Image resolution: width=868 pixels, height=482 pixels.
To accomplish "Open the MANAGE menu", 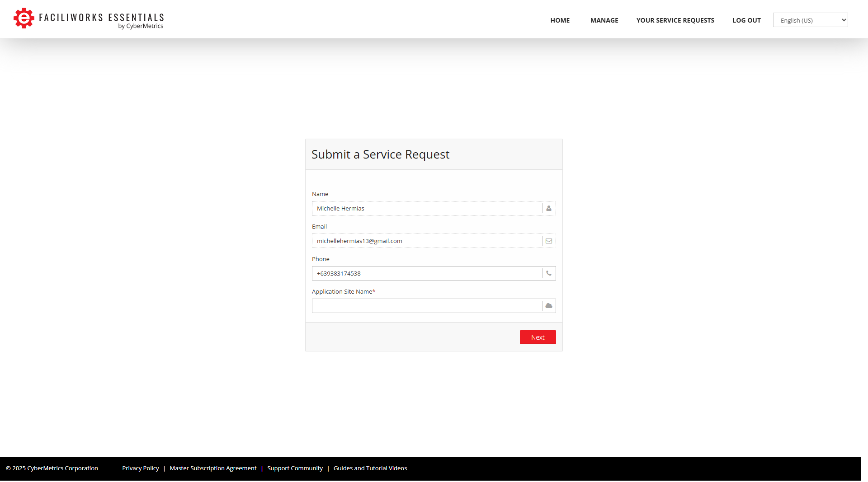I will 604,20.
